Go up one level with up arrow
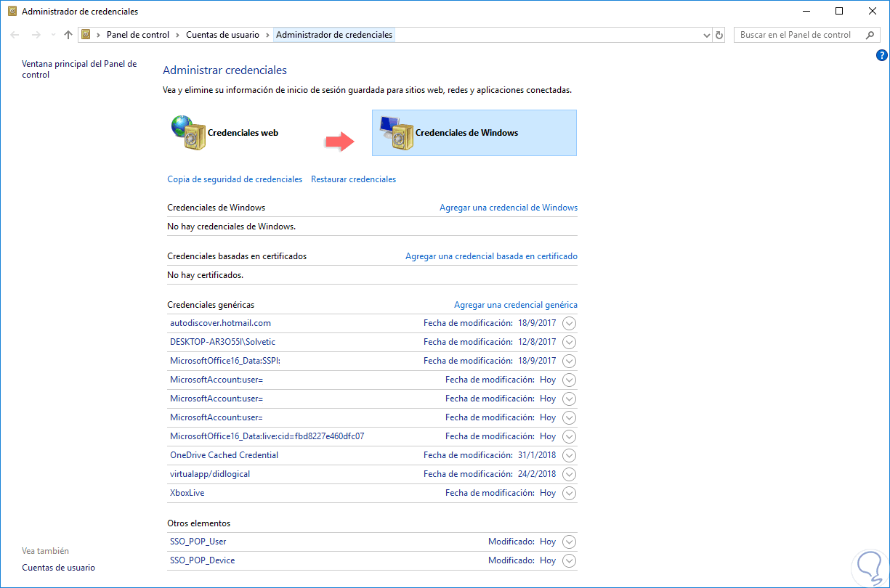 click(x=68, y=35)
